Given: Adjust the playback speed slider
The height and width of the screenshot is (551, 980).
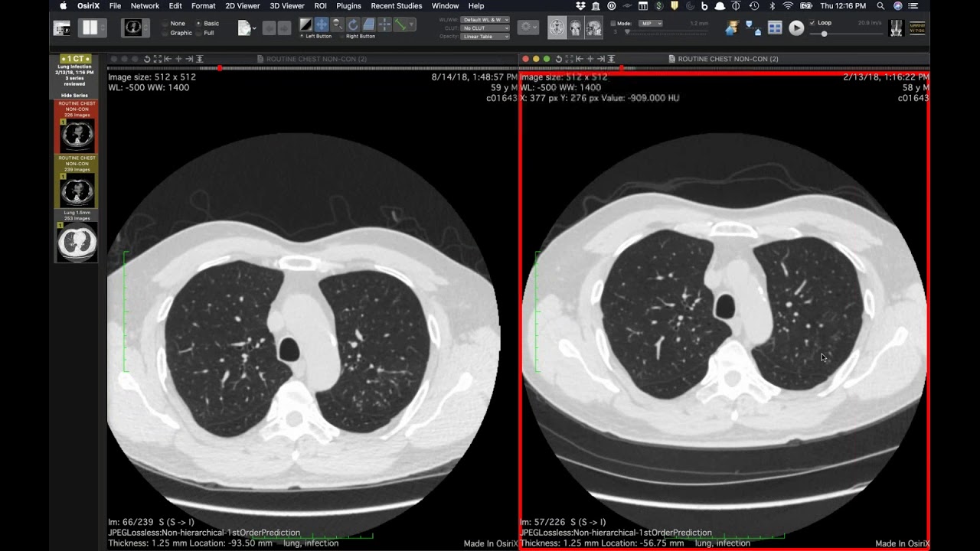Looking at the screenshot, I should [x=846, y=34].
